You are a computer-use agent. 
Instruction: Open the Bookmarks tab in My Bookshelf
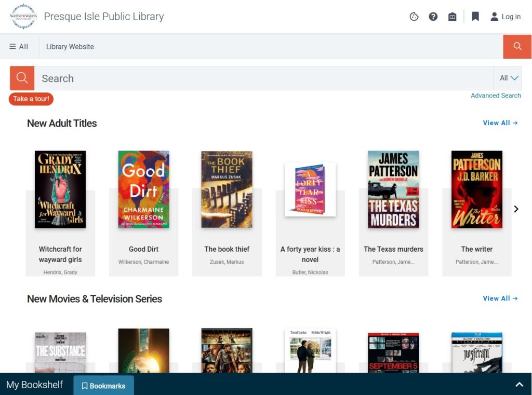point(103,386)
